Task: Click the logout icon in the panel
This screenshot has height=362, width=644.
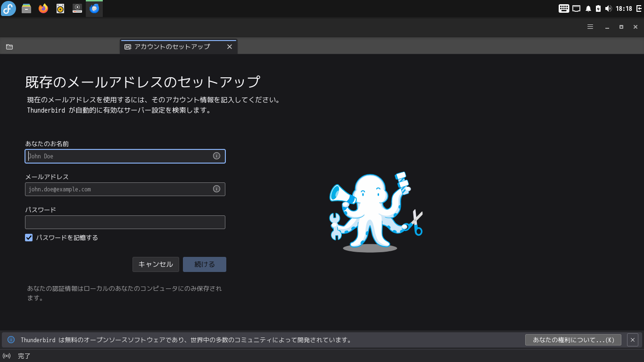Action: click(x=639, y=8)
